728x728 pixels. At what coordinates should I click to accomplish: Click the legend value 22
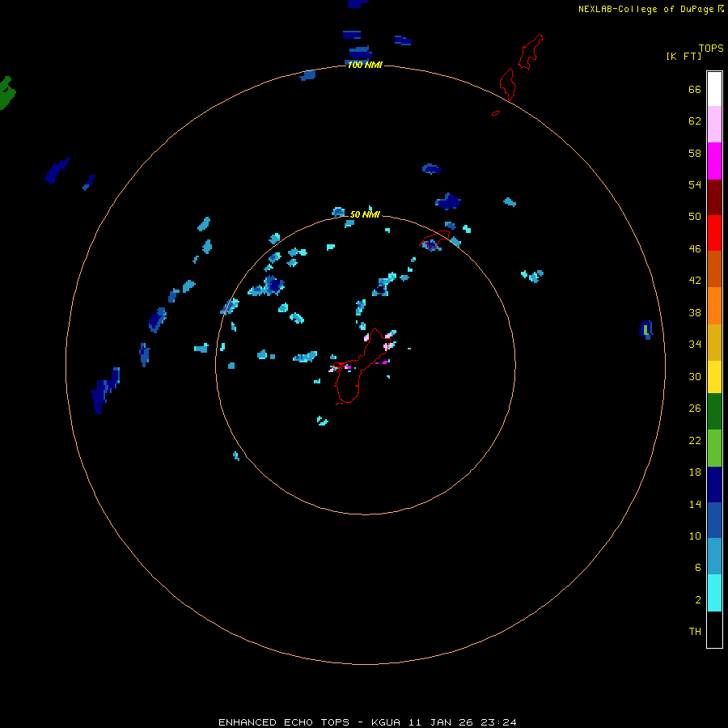coord(695,440)
